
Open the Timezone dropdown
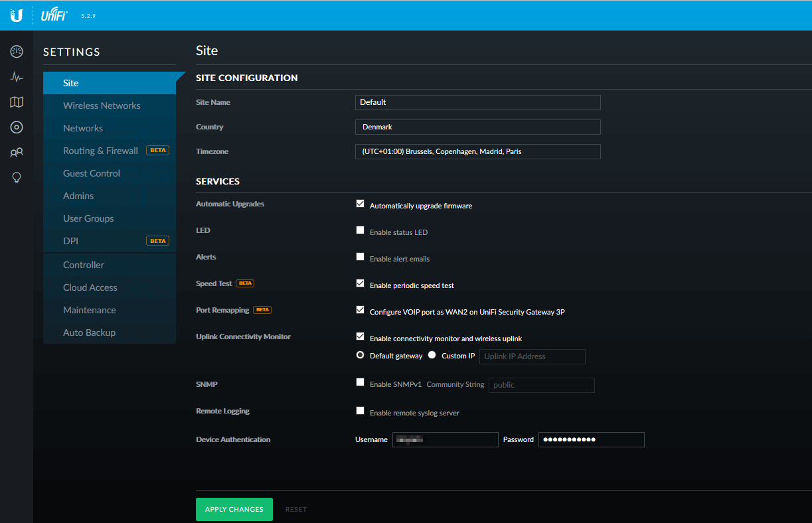click(x=477, y=151)
